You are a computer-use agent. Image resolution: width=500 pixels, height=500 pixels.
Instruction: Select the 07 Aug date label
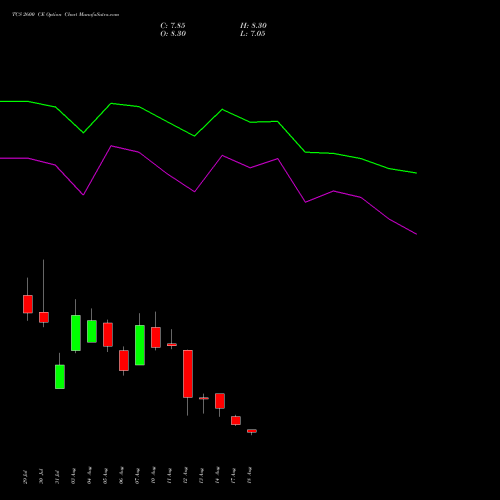(138, 476)
